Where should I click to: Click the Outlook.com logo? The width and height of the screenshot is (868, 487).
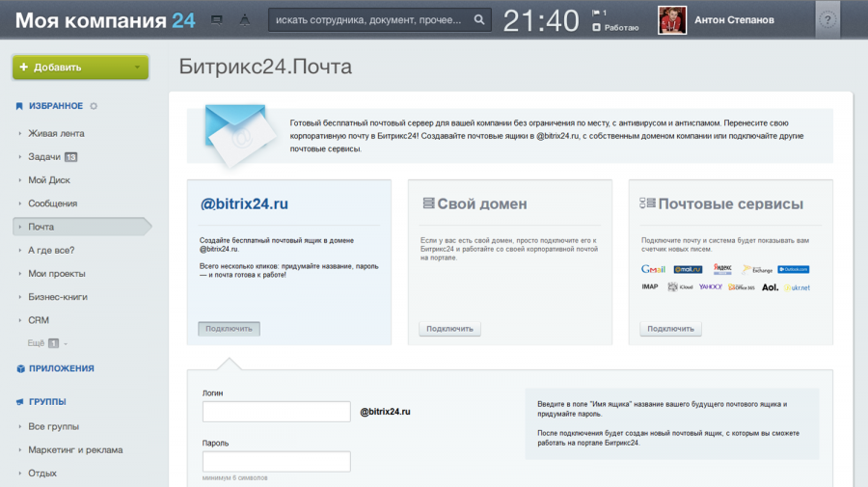coord(794,269)
